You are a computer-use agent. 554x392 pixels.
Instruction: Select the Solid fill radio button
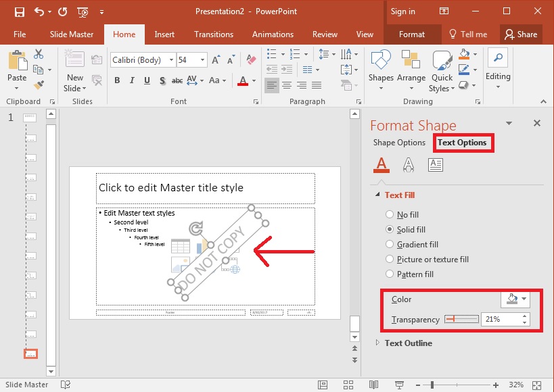pos(390,229)
